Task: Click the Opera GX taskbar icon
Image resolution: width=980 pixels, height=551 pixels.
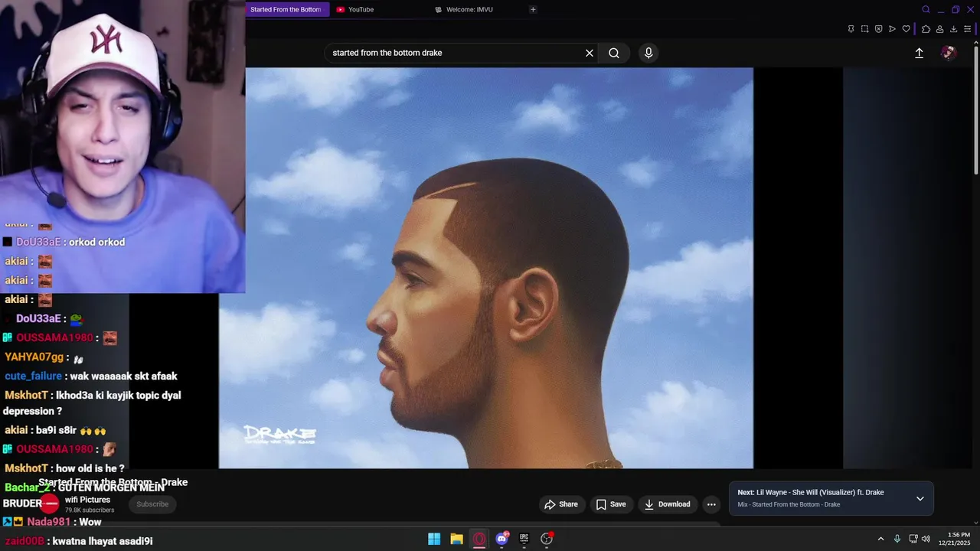Action: (x=479, y=539)
